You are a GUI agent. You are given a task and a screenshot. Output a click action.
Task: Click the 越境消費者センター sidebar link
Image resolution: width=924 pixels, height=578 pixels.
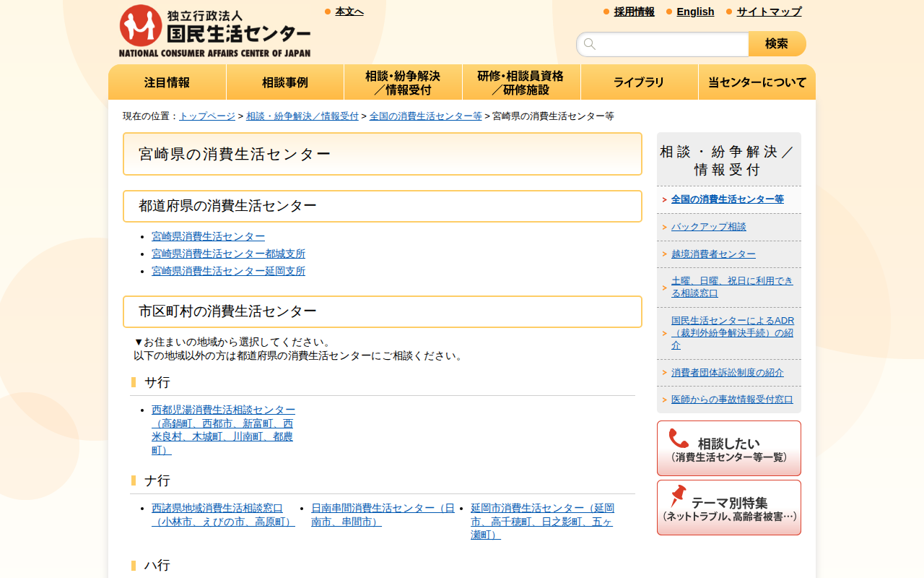click(x=712, y=254)
